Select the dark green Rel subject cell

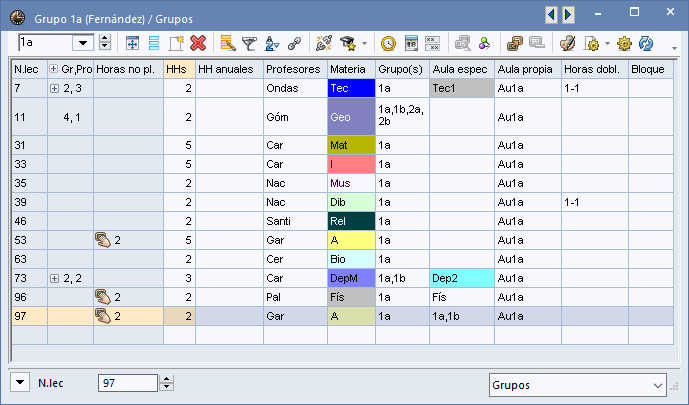coord(351,221)
